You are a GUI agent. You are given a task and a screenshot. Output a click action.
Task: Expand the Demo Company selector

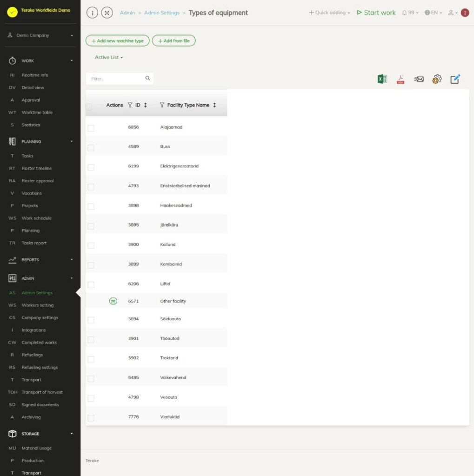tap(40, 35)
